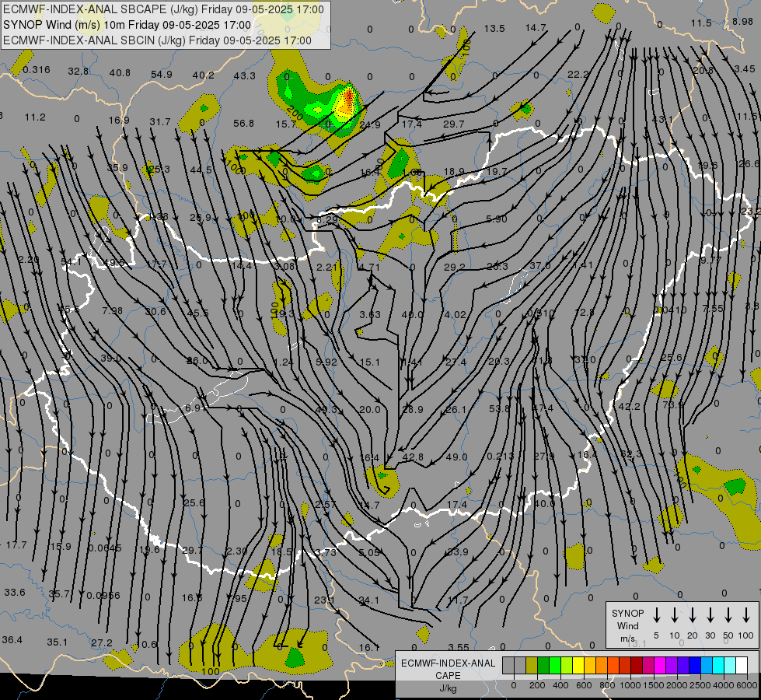Click the map value 5.92
Image resolution: width=761 pixels, height=700 pixels.
pyautogui.click(x=326, y=362)
